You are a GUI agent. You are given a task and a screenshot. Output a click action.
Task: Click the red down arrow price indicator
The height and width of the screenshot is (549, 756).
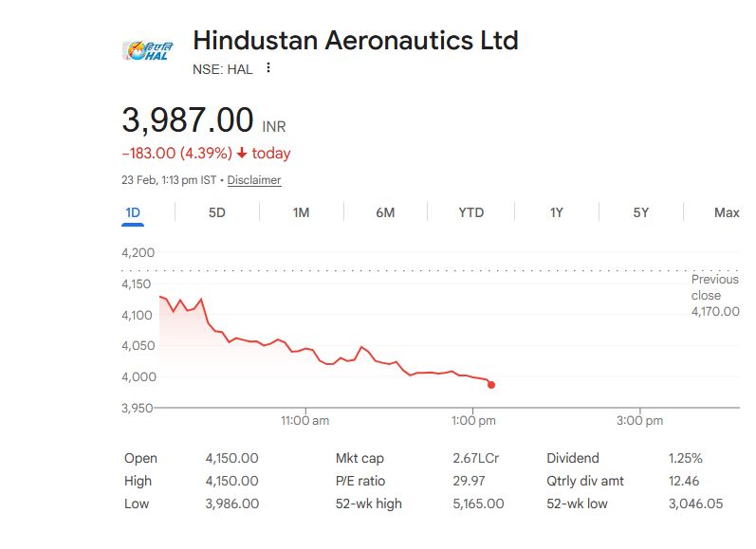pyautogui.click(x=242, y=154)
